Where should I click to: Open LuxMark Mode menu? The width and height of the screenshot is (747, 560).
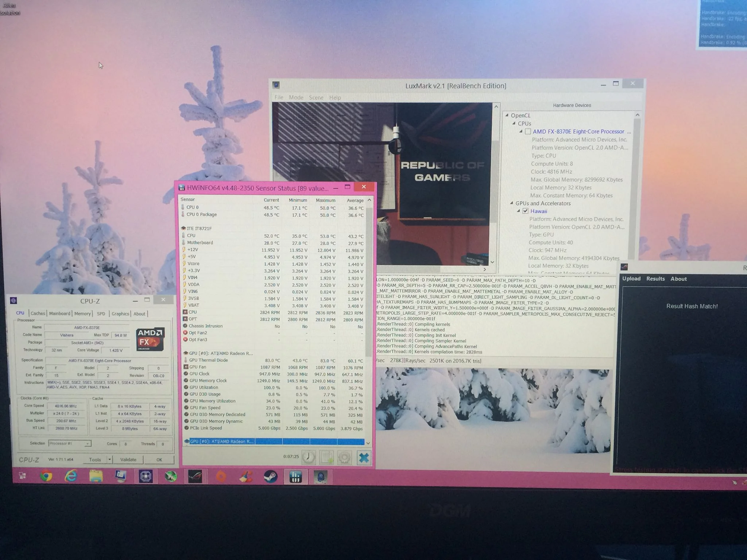296,97
